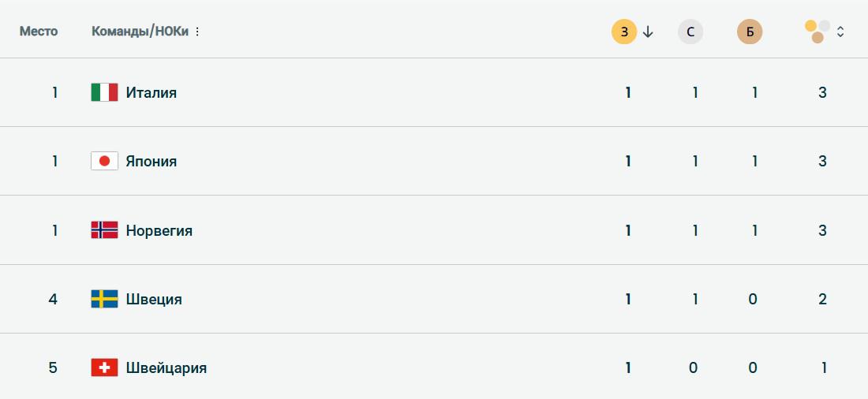Open the Япония team link
The height and width of the screenshot is (399, 868).
click(152, 161)
